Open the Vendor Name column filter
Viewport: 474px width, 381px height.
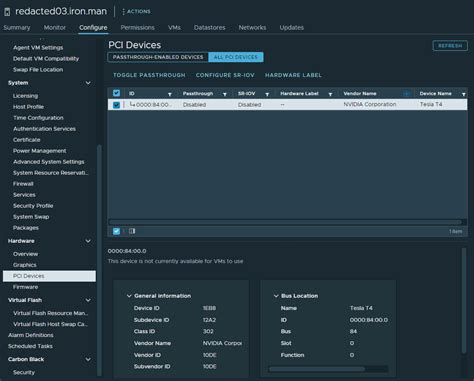pos(406,94)
